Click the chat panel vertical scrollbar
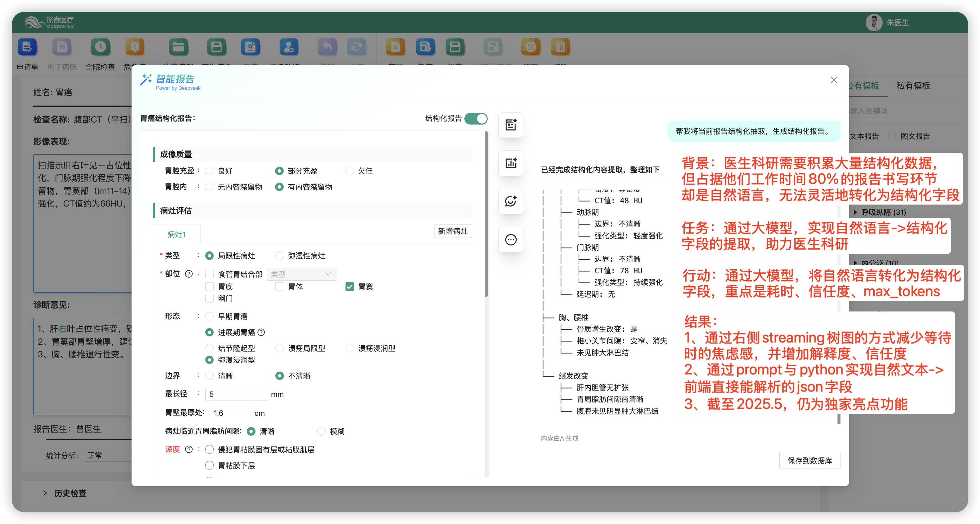Image resolution: width=980 pixels, height=524 pixels. [x=838, y=418]
